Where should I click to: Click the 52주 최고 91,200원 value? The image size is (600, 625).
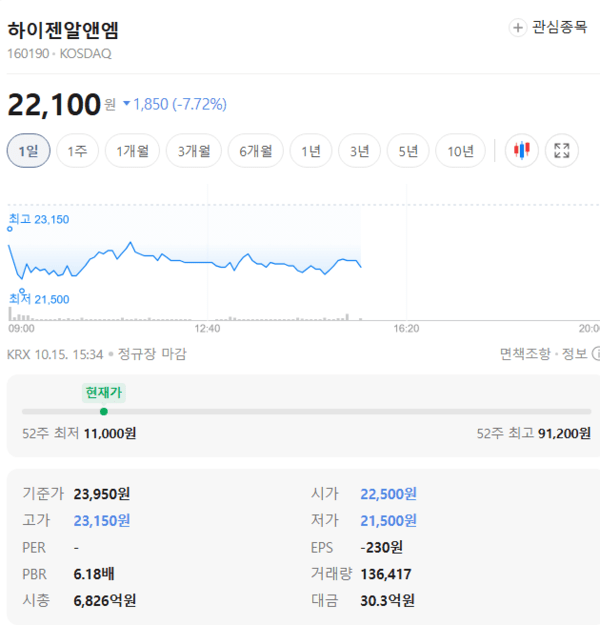coord(564,433)
